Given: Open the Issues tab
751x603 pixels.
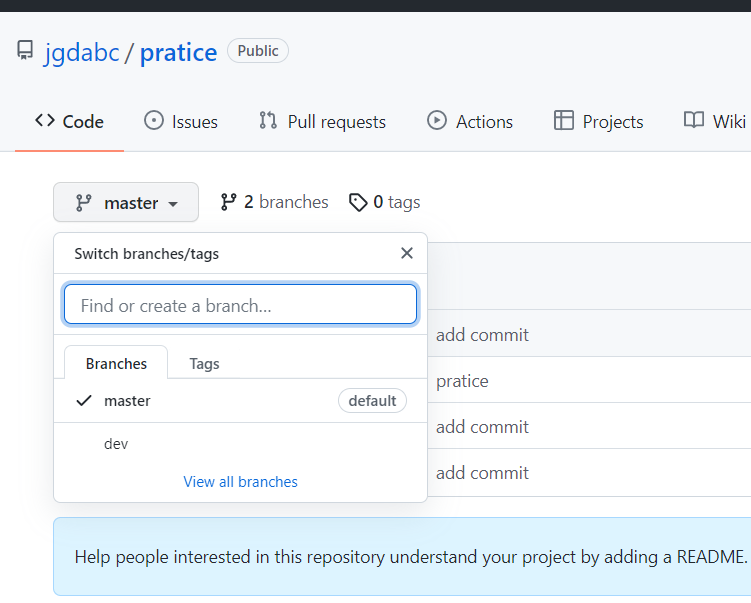Looking at the screenshot, I should click(x=181, y=122).
